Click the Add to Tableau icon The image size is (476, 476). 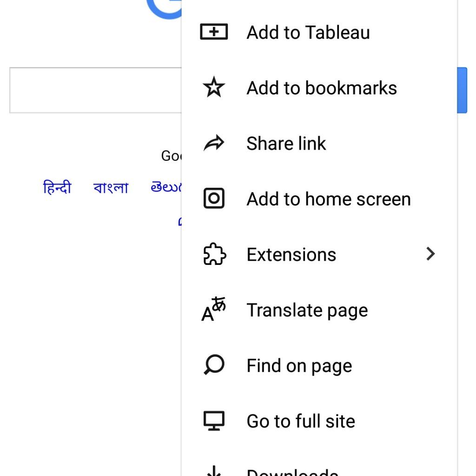tap(214, 32)
